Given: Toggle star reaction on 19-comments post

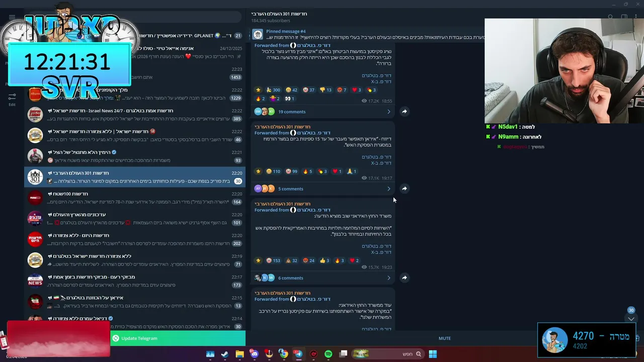Looking at the screenshot, I should (259, 90).
